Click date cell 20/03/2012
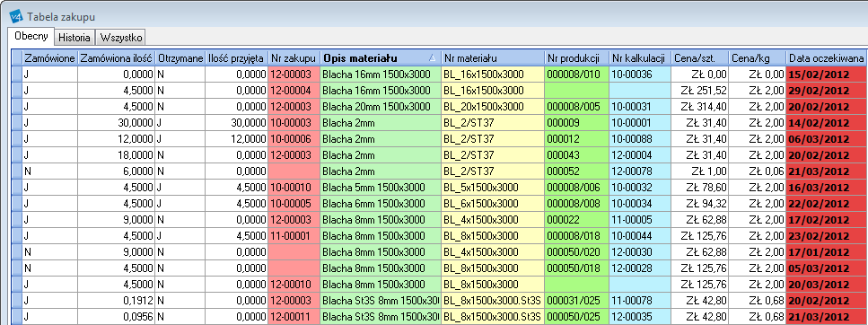Screen dimensions: 868x325 (x=827, y=284)
